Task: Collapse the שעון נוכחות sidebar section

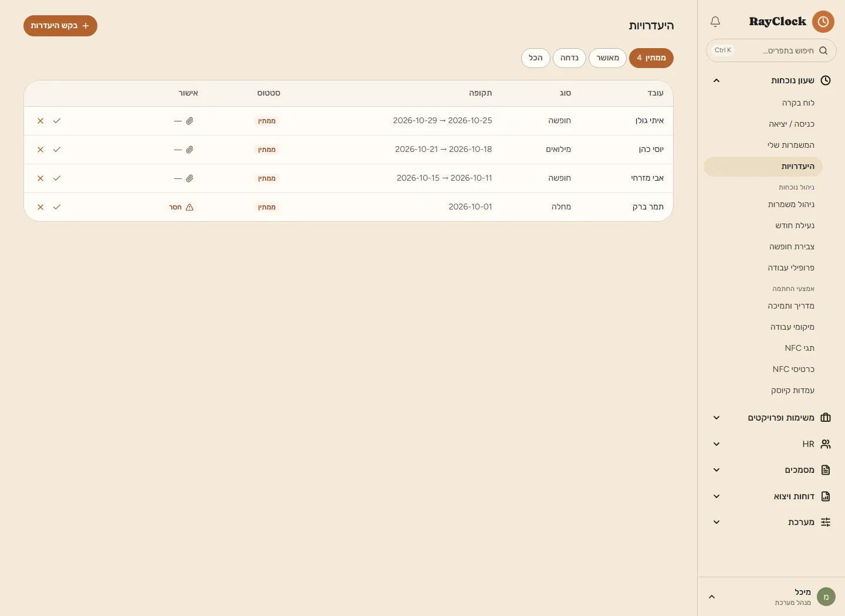Action: click(x=716, y=80)
